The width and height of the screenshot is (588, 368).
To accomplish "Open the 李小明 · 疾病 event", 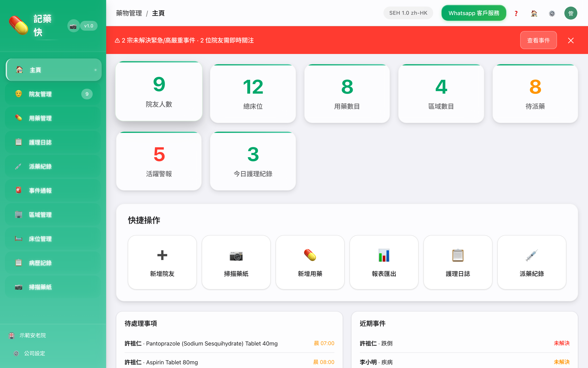I will 464,362.
